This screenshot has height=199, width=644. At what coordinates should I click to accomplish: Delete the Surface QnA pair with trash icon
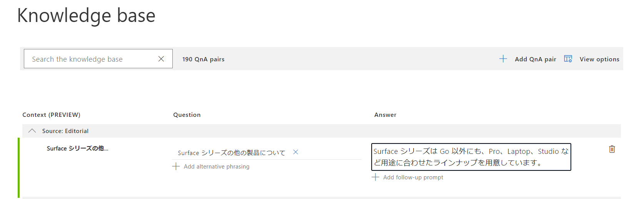(x=612, y=149)
